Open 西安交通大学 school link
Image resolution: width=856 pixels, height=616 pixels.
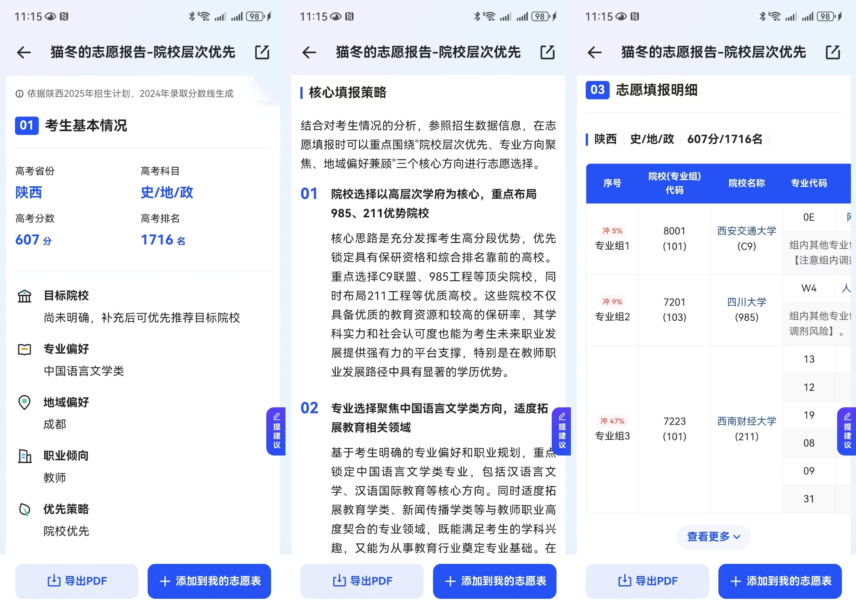[746, 231]
